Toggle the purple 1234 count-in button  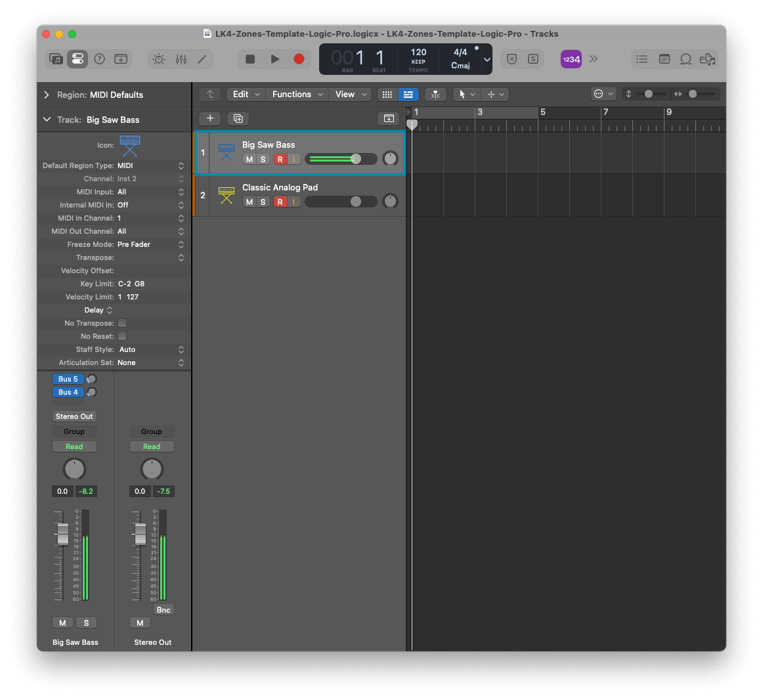[571, 59]
